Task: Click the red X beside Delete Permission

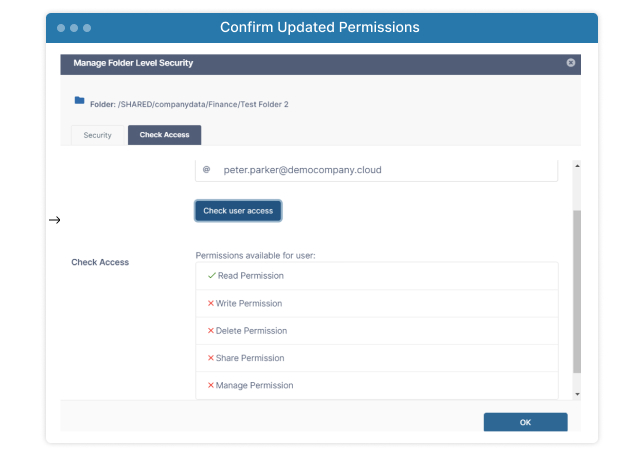Action: (x=211, y=331)
